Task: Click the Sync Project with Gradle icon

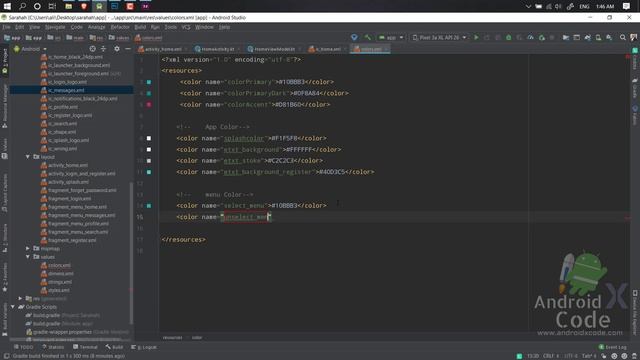Action: [587, 38]
